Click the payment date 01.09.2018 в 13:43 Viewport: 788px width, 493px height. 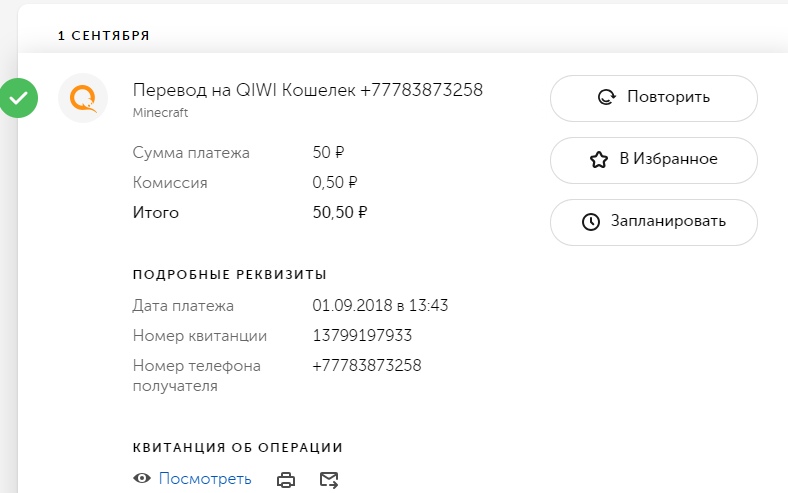coord(380,305)
